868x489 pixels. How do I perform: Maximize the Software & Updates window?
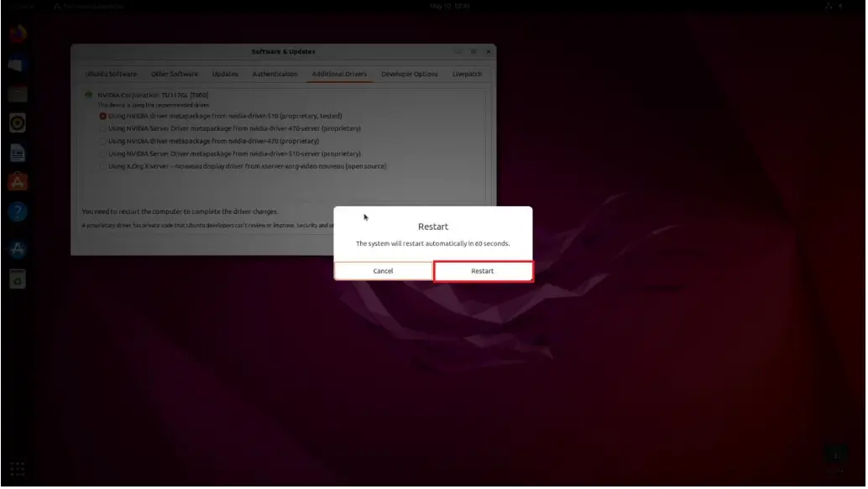pyautogui.click(x=473, y=52)
